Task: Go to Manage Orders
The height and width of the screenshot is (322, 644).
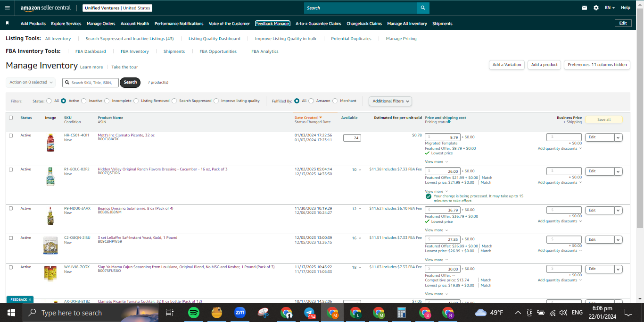Action: tap(101, 24)
